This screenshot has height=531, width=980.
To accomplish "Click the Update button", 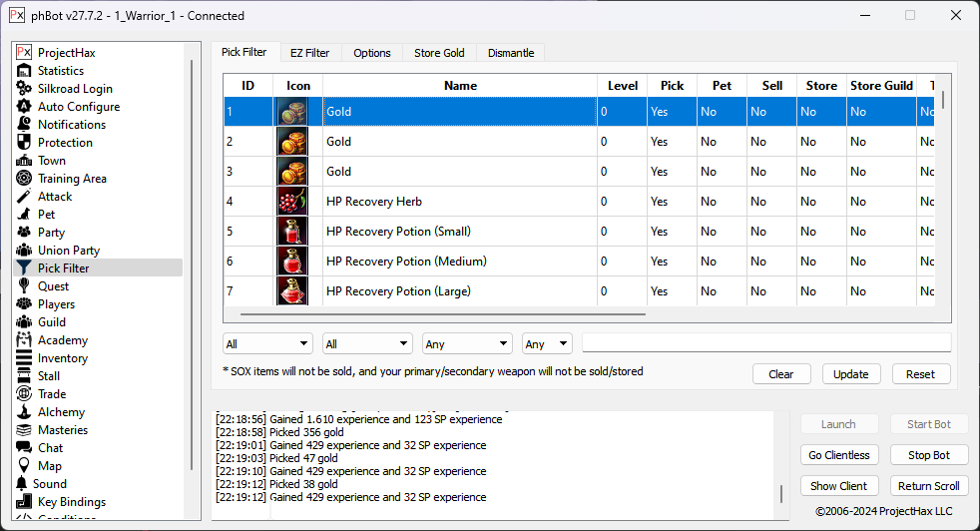I will (850, 374).
